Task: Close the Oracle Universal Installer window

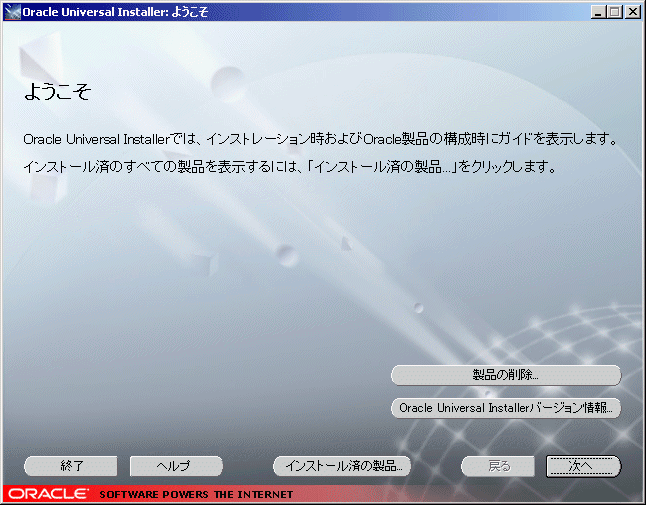Action: click(632, 12)
